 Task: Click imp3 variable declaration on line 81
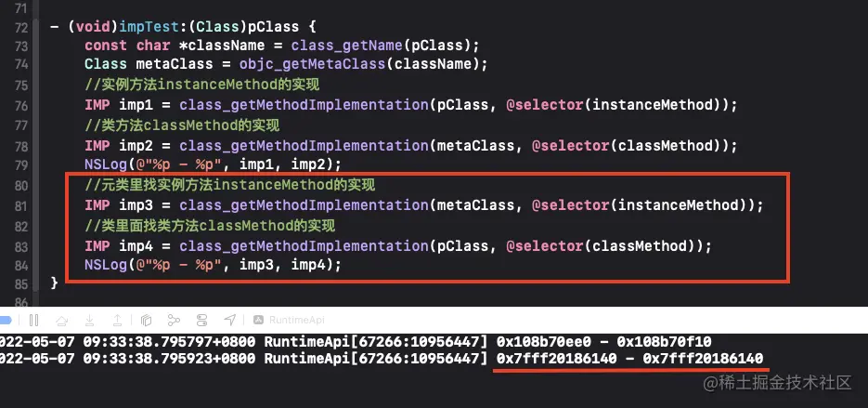pos(136,205)
